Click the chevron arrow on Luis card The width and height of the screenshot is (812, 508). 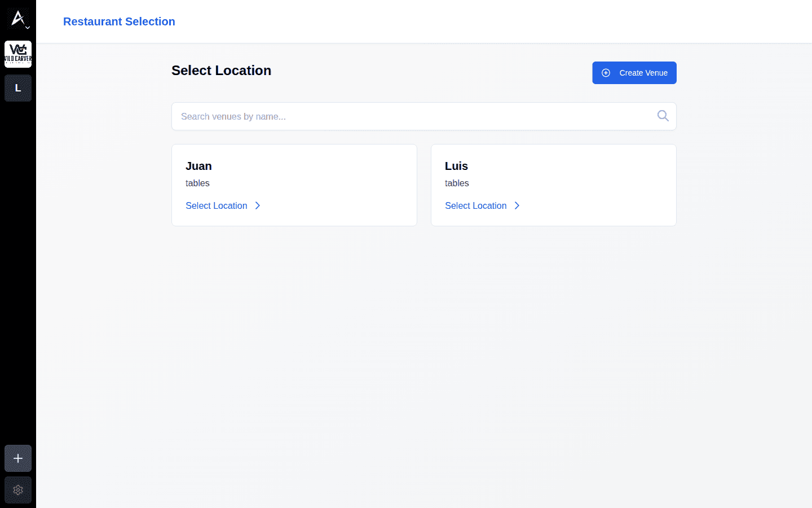point(517,205)
